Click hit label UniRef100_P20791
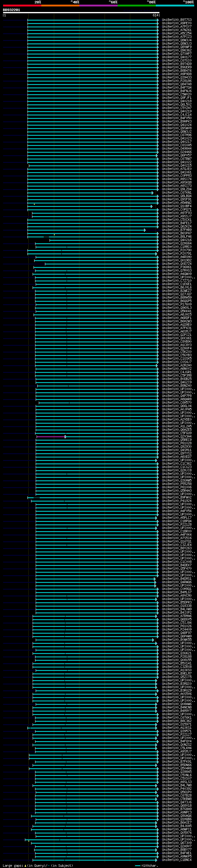The image size is (197, 868). (176, 253)
